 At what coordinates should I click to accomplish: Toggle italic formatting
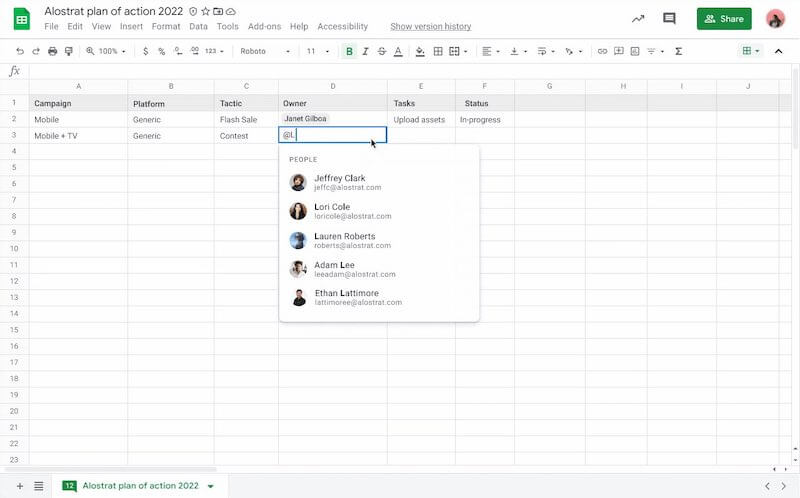365,51
